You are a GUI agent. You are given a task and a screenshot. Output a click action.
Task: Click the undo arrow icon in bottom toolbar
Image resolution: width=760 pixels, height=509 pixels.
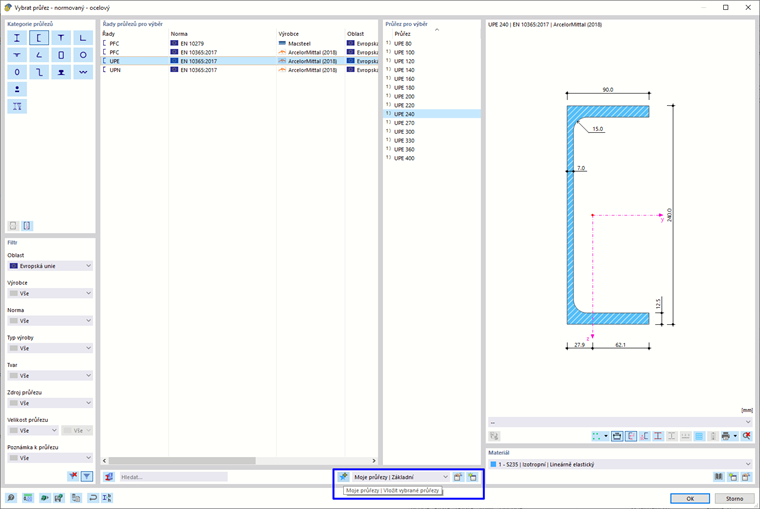tap(93, 498)
